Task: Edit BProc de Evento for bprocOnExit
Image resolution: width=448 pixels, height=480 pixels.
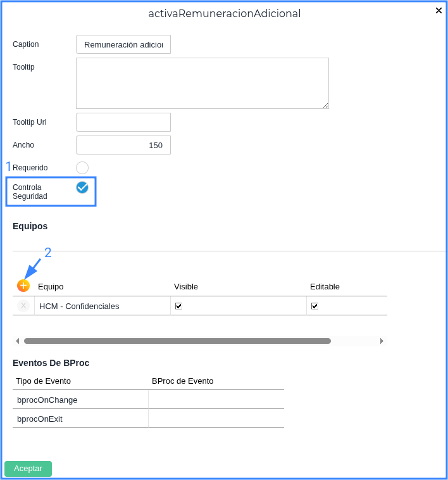Action: pos(216,419)
